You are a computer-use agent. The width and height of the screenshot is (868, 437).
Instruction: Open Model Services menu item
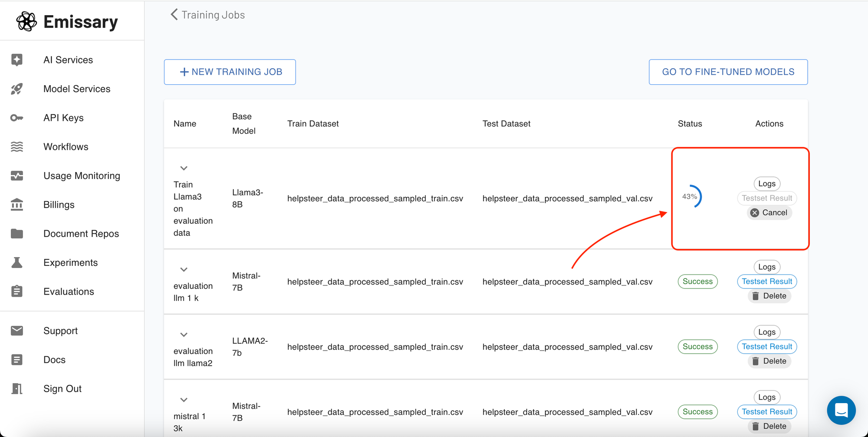pos(72,89)
